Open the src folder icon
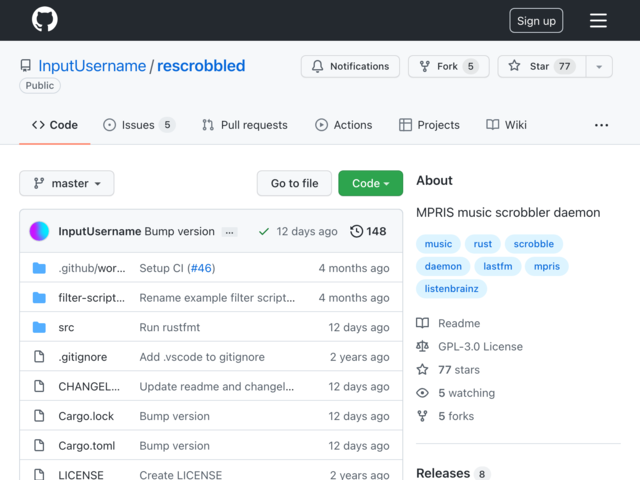Screen dimensions: 640x480 [x=39, y=327]
